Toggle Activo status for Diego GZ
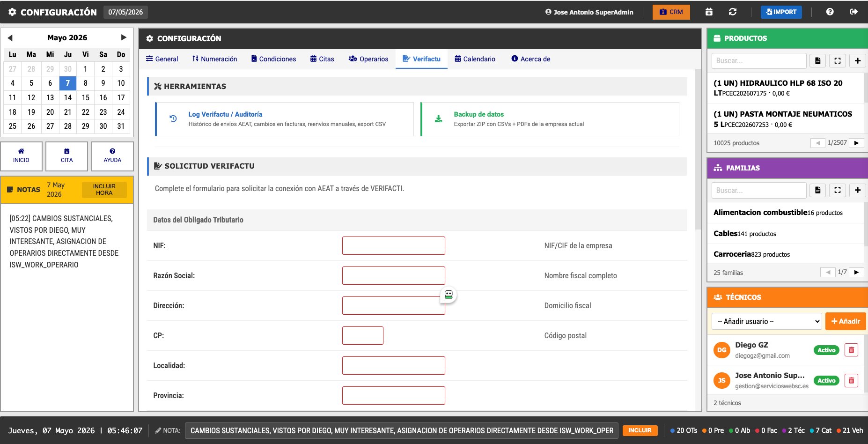868x444 pixels. click(826, 350)
